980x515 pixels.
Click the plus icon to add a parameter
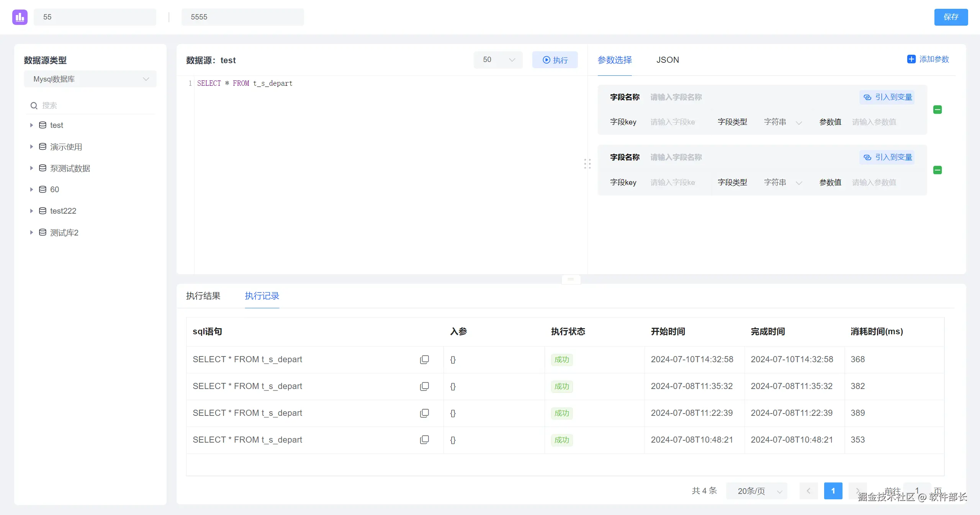point(911,59)
